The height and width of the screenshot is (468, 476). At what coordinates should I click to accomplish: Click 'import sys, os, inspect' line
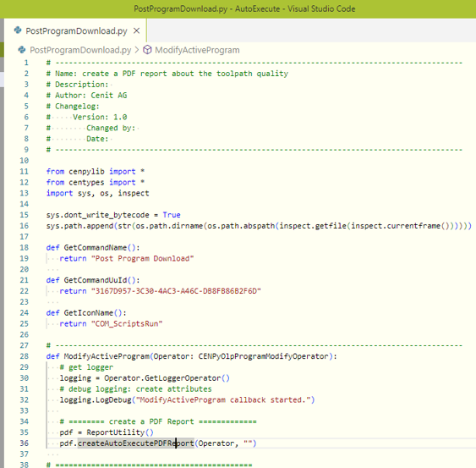pos(98,193)
